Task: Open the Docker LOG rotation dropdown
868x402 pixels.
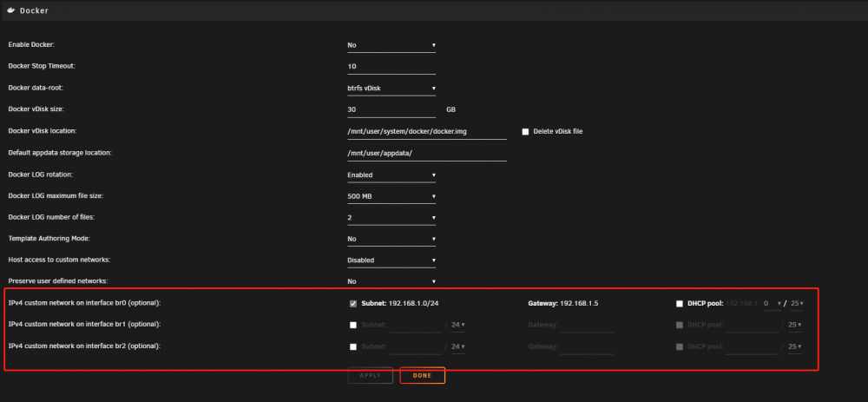Action: 391,175
